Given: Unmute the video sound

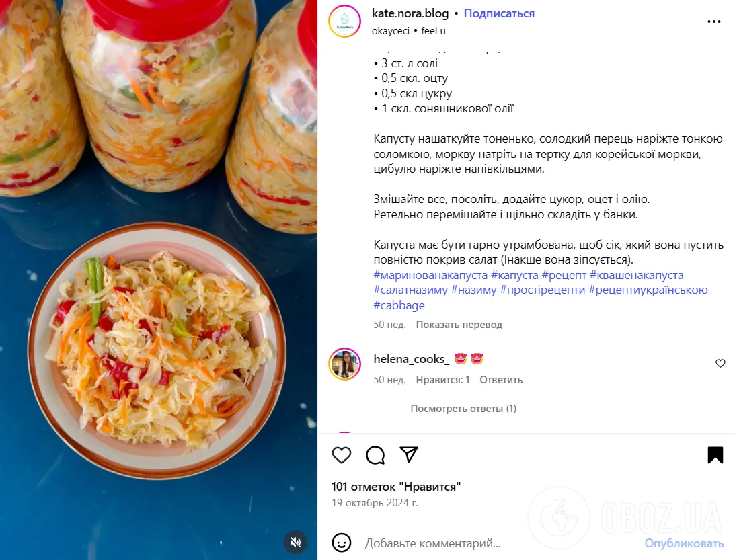Looking at the screenshot, I should 295,543.
